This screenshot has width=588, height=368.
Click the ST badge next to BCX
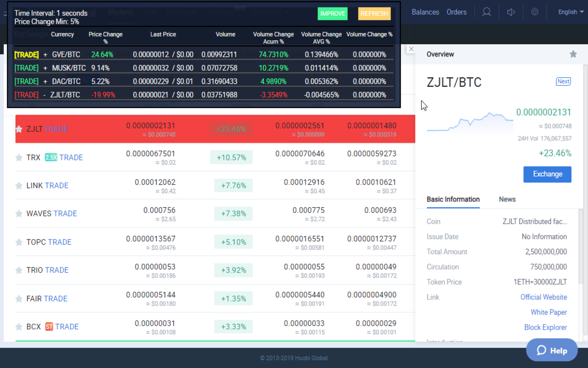click(49, 327)
